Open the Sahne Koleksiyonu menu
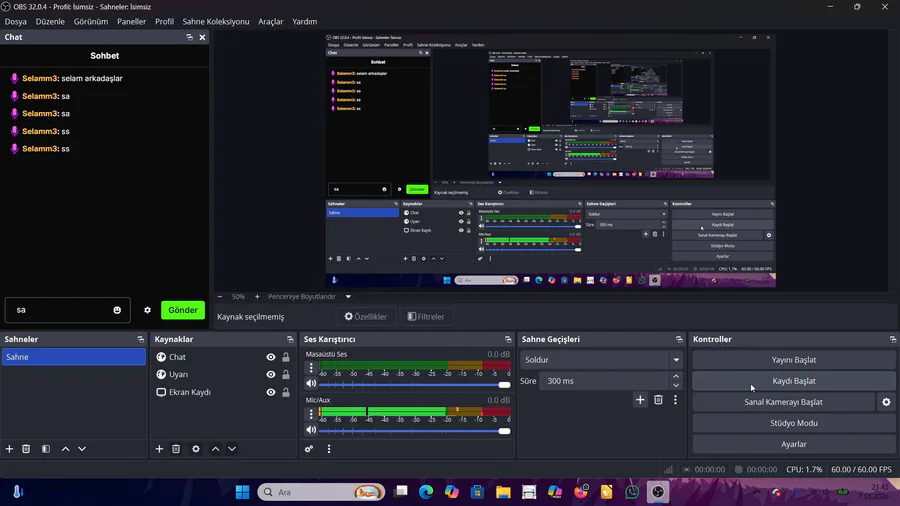 (x=216, y=21)
